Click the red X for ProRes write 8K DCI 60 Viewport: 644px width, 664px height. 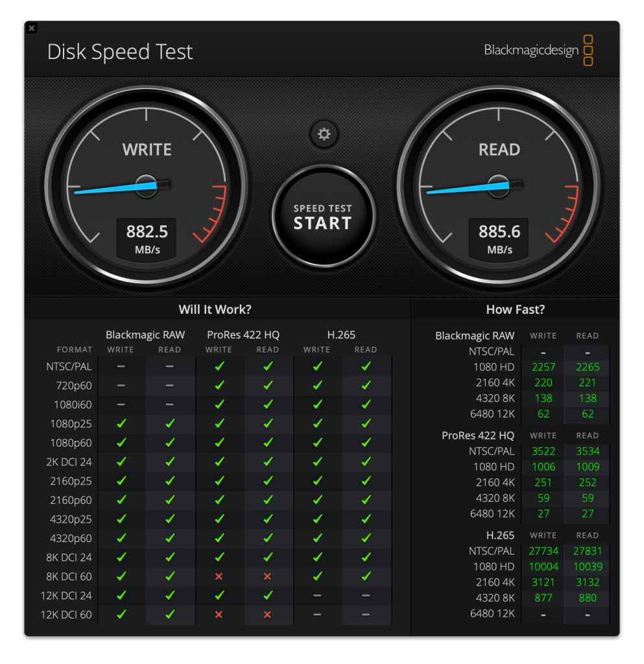click(x=219, y=576)
